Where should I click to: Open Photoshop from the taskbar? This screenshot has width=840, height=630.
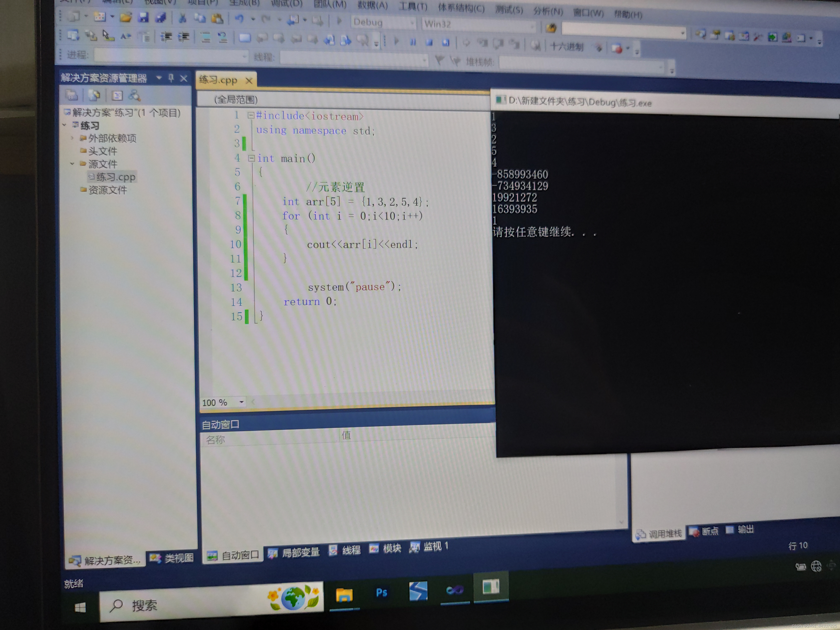[381, 592]
